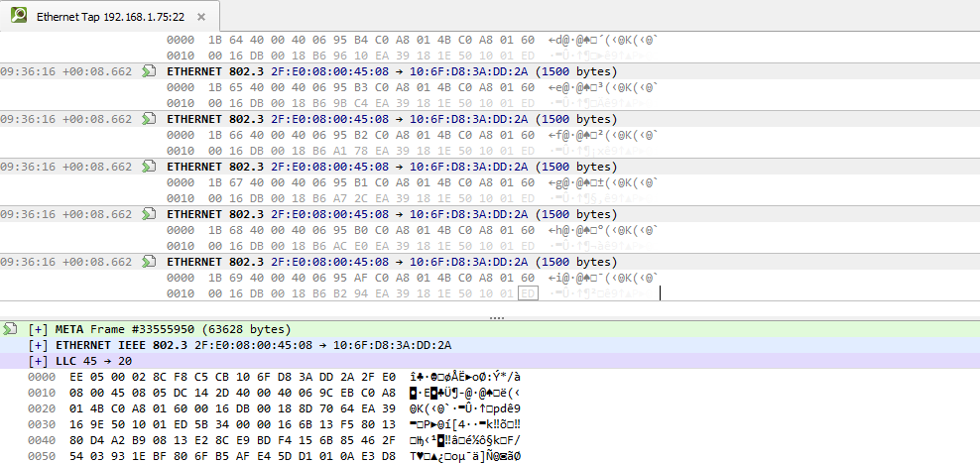Image resolution: width=980 pixels, height=463 pixels.
Task: Click the packet icon of the frame starting 1B 68
Action: (x=148, y=214)
